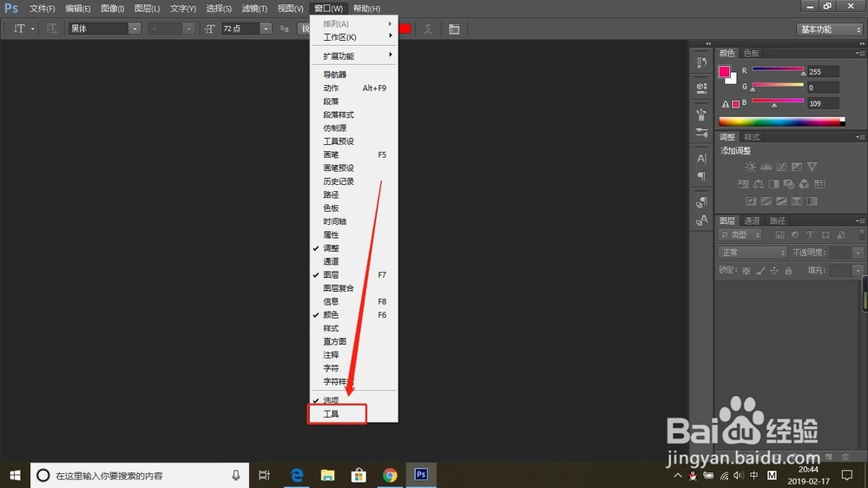Add a Photo Filter adjustment

point(789,184)
